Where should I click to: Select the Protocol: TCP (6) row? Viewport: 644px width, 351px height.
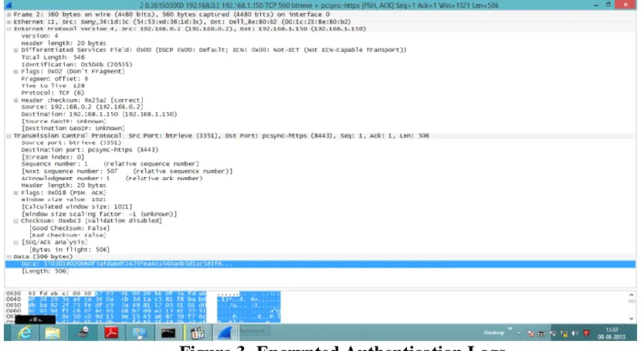pyautogui.click(x=53, y=93)
